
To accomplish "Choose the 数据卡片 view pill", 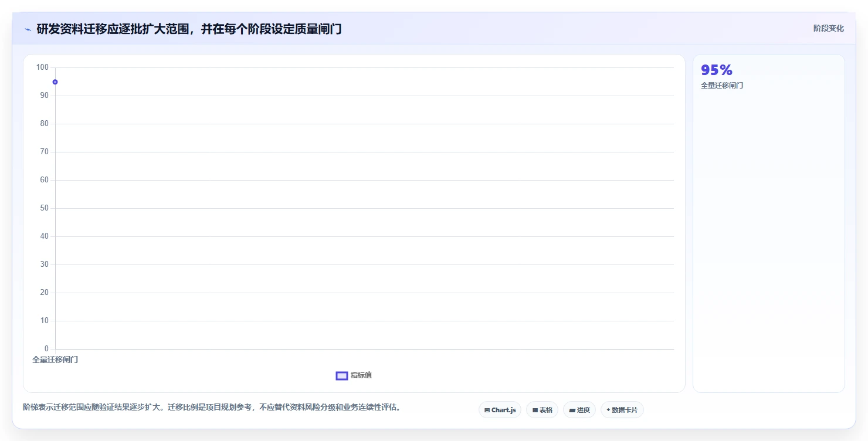I will pos(622,410).
